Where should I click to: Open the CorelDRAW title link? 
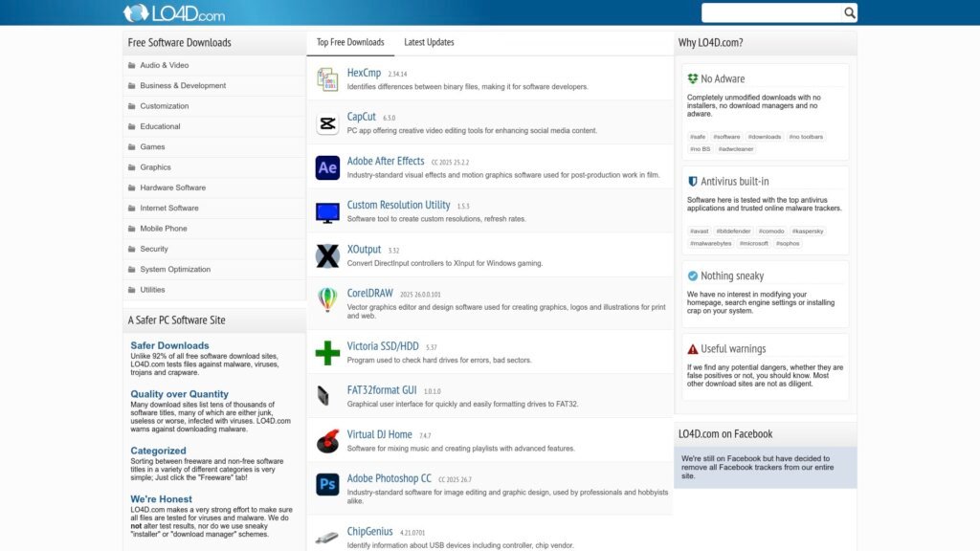pos(370,293)
